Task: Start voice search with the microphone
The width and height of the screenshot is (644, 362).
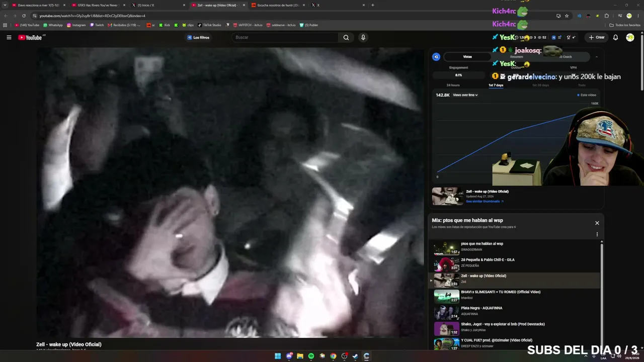Action: [x=363, y=37]
